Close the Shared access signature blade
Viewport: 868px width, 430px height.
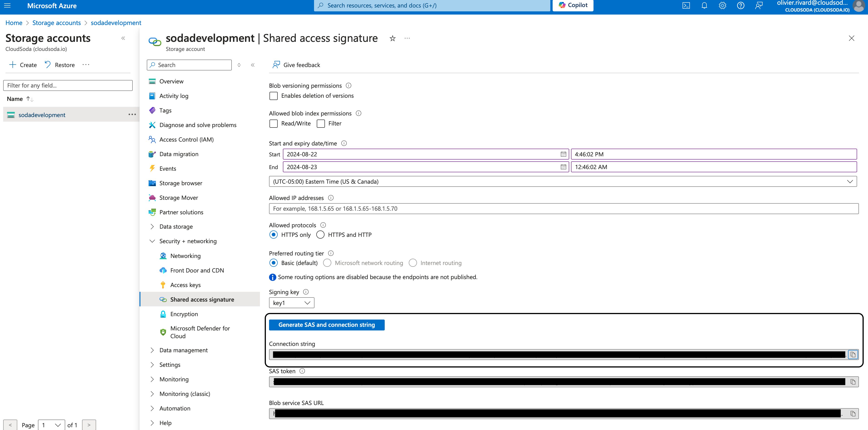[851, 38]
